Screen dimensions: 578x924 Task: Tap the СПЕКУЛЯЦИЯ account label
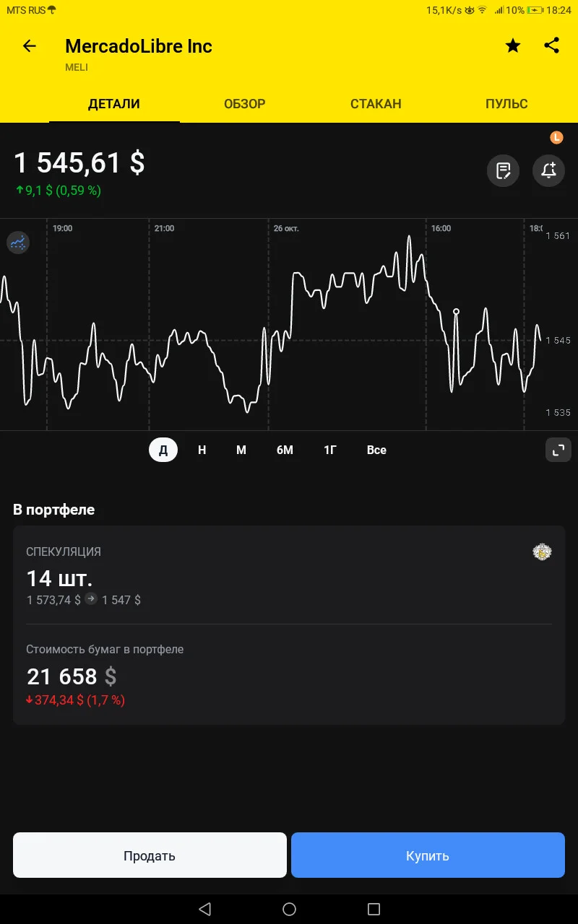(64, 552)
